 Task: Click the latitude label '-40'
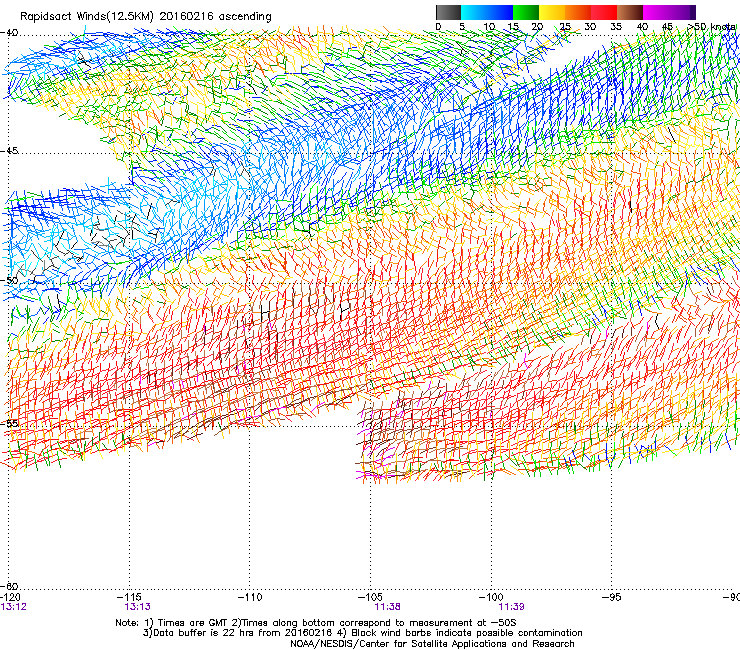coord(9,33)
